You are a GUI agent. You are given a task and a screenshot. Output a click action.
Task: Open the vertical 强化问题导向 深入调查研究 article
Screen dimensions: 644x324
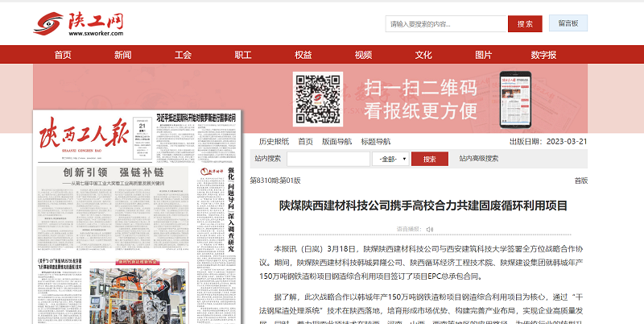231,210
